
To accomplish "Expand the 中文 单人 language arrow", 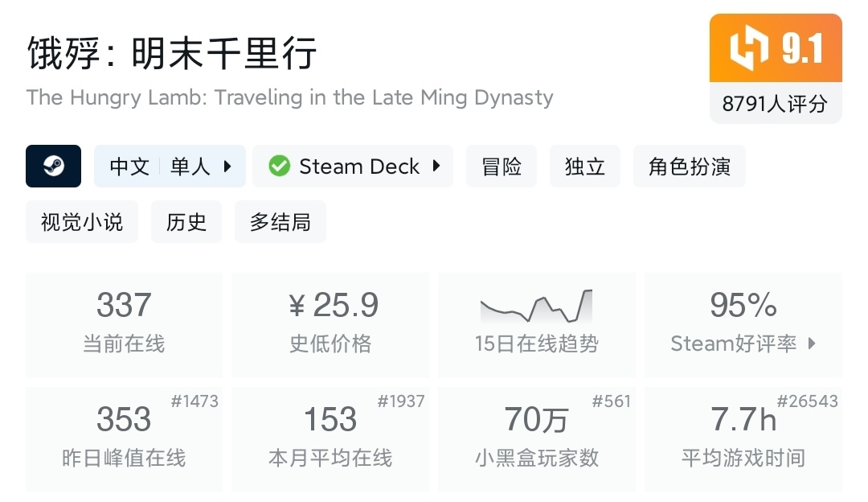I will pyautogui.click(x=227, y=167).
